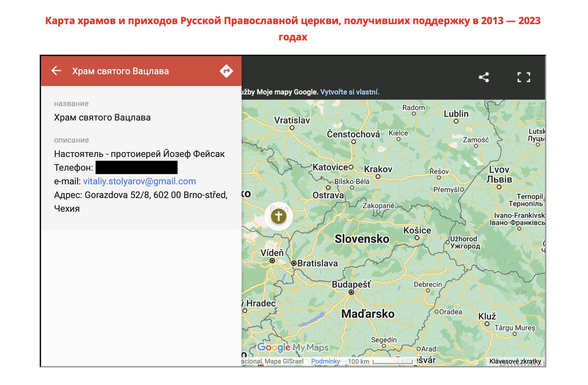
Task: Click the Ivano-Frankivsk label
Action: [x=517, y=219]
